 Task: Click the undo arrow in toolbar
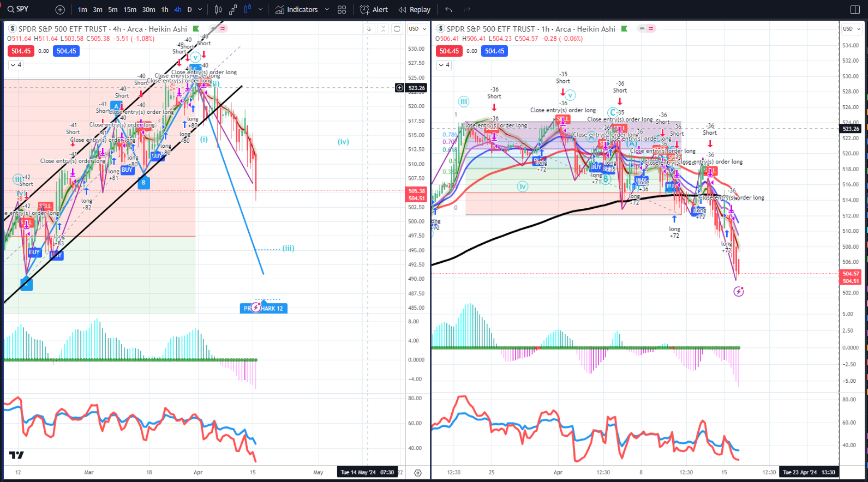448,9
